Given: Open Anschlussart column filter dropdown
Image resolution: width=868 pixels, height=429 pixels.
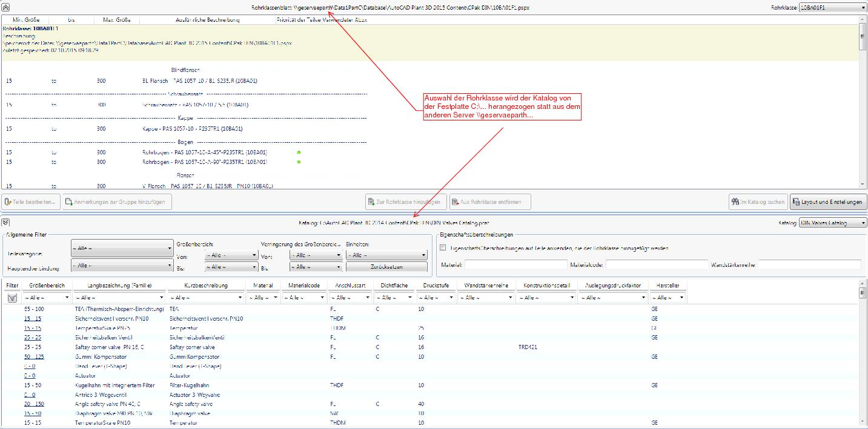Looking at the screenshot, I should (350, 298).
